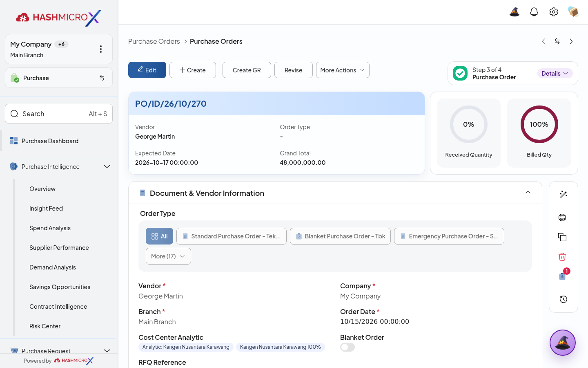Select Standard Purchase Order type

(x=232, y=236)
